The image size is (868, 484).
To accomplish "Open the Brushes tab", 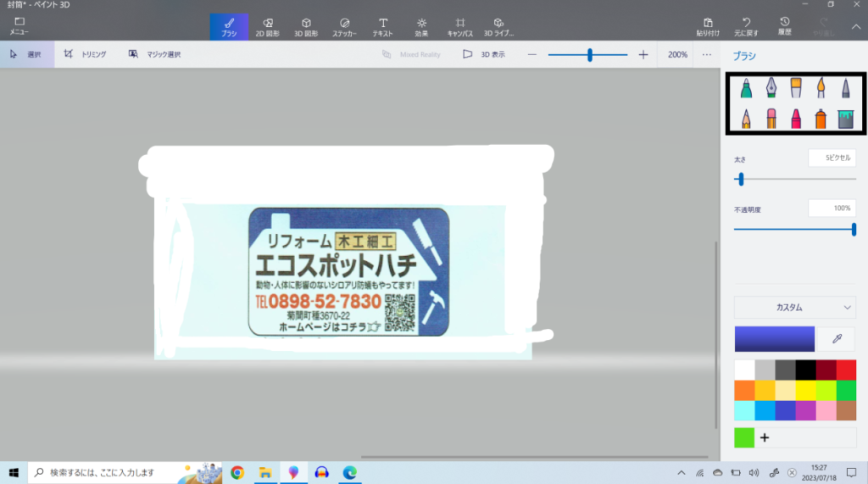I will [229, 26].
